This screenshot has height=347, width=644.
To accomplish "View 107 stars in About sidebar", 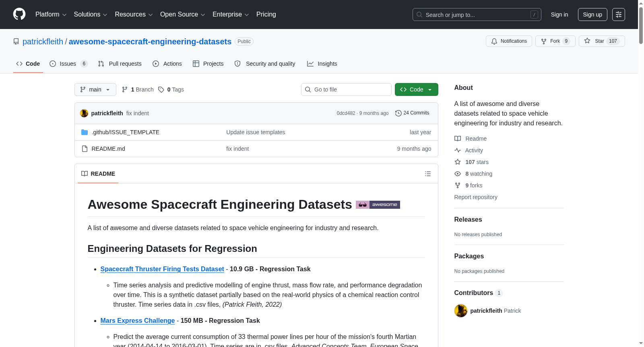I will tap(471, 162).
